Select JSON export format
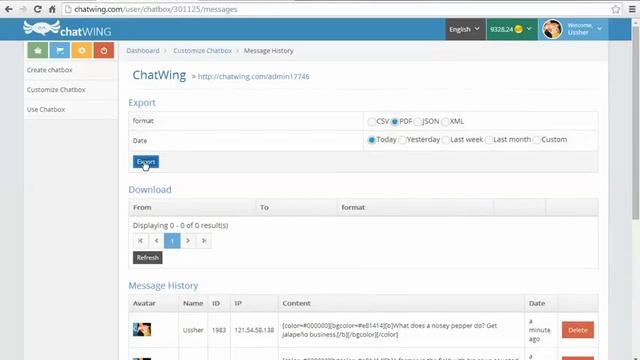The height and width of the screenshot is (360, 640). point(417,122)
